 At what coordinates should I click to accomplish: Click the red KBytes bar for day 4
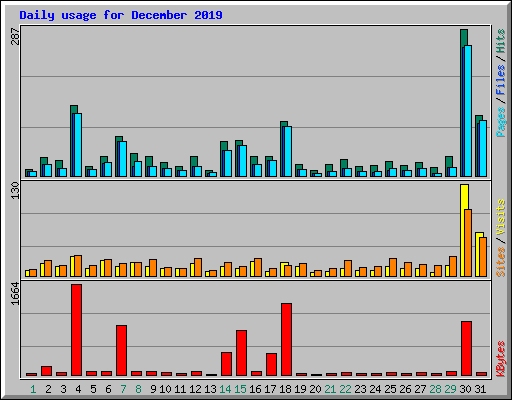(x=76, y=330)
